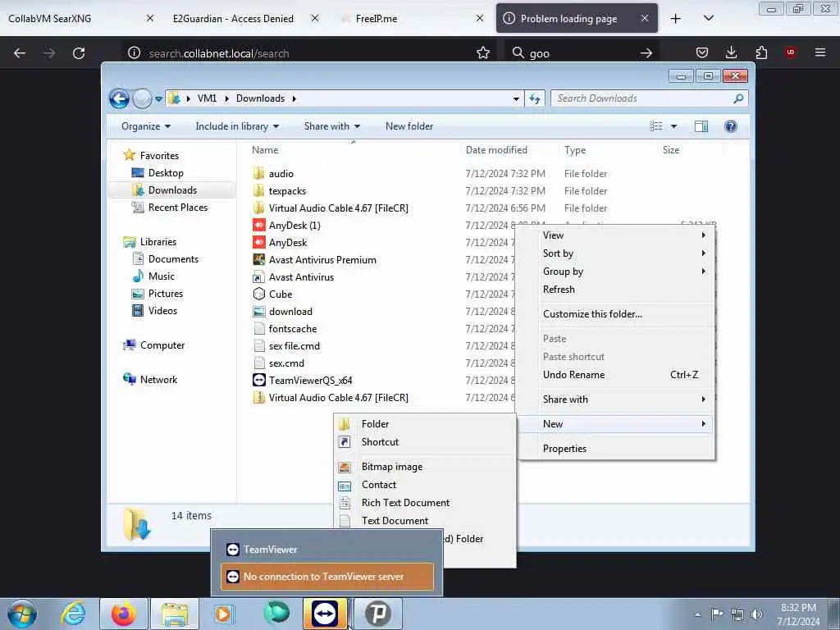Click the Avast Antivirus shortcut icon
840x630 pixels.
click(x=258, y=277)
